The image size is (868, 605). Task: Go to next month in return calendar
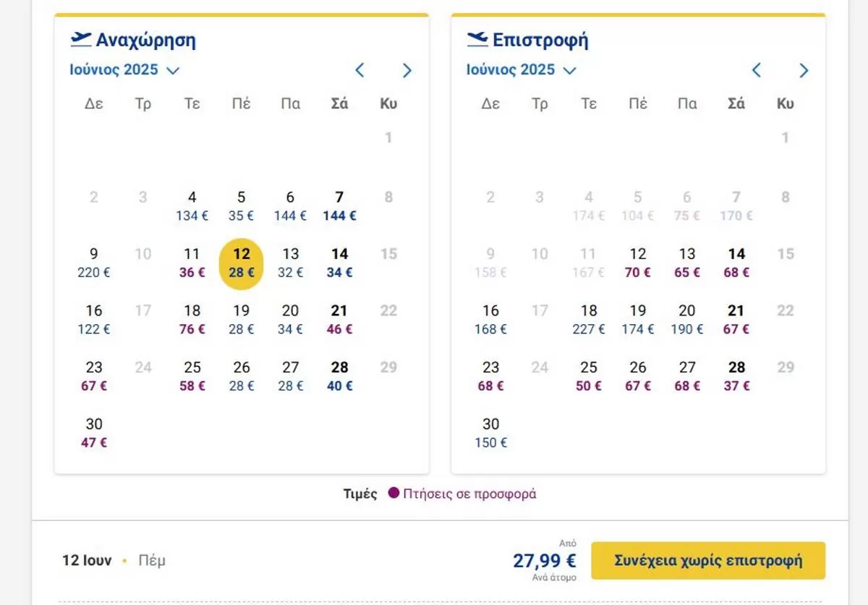(804, 70)
